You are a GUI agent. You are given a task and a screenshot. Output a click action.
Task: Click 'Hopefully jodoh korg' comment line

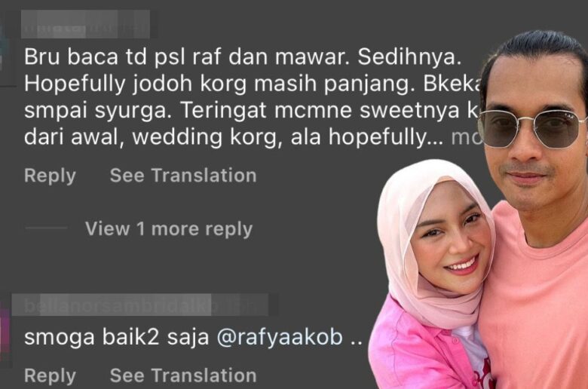pyautogui.click(x=135, y=84)
